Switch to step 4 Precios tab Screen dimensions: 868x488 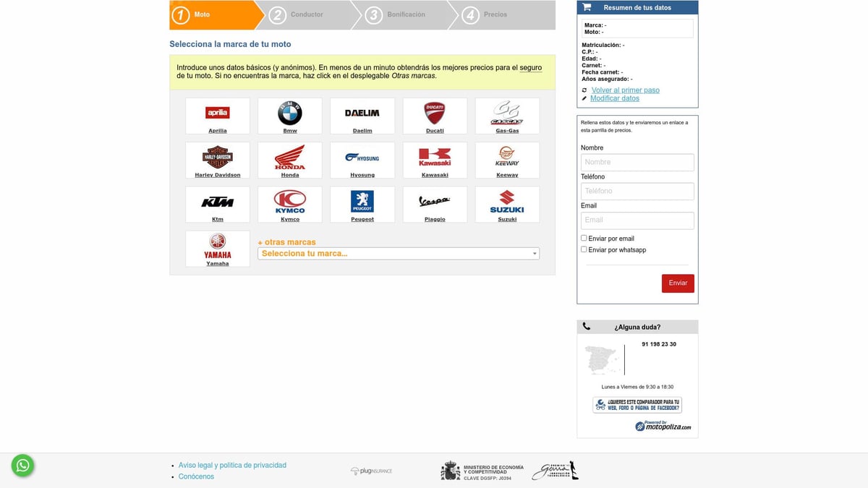[x=495, y=14]
